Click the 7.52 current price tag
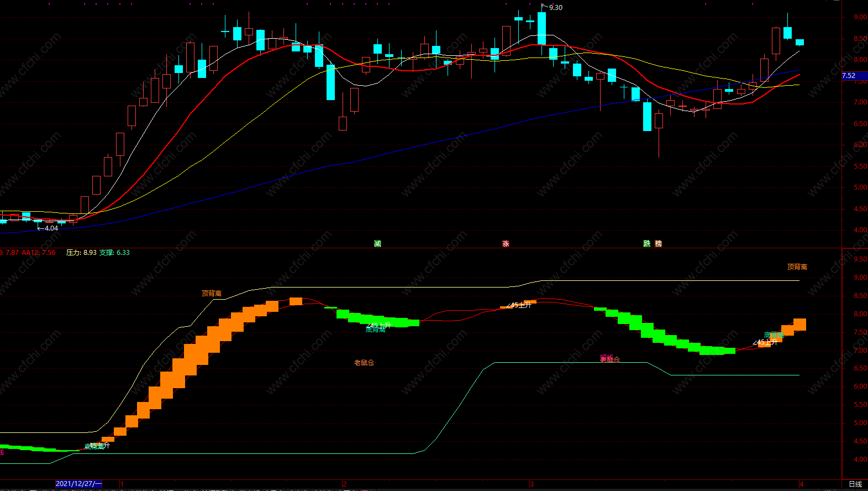This screenshot has width=868, height=491. pyautogui.click(x=849, y=76)
